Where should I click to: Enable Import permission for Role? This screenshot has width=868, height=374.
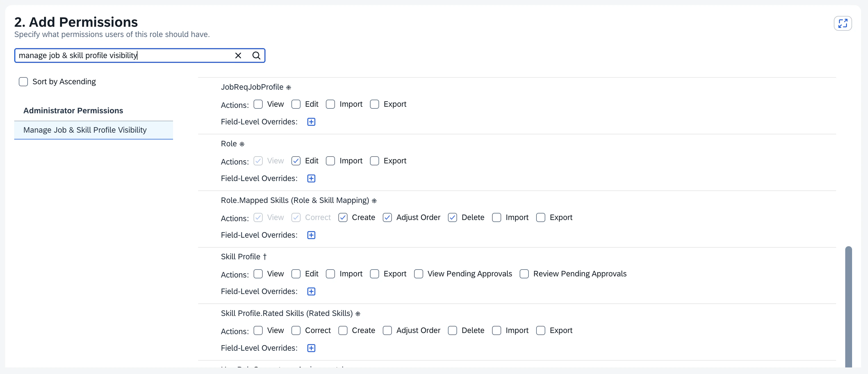click(330, 161)
